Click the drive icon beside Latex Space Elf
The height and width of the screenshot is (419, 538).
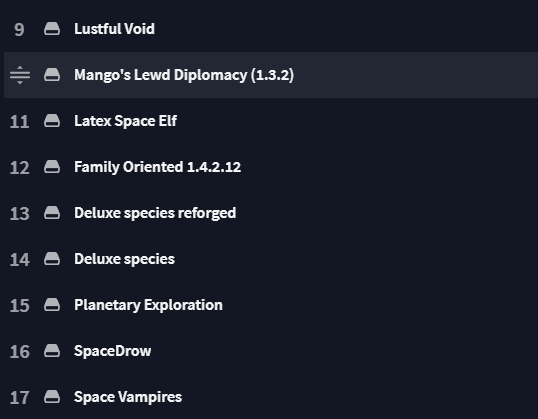pos(52,121)
